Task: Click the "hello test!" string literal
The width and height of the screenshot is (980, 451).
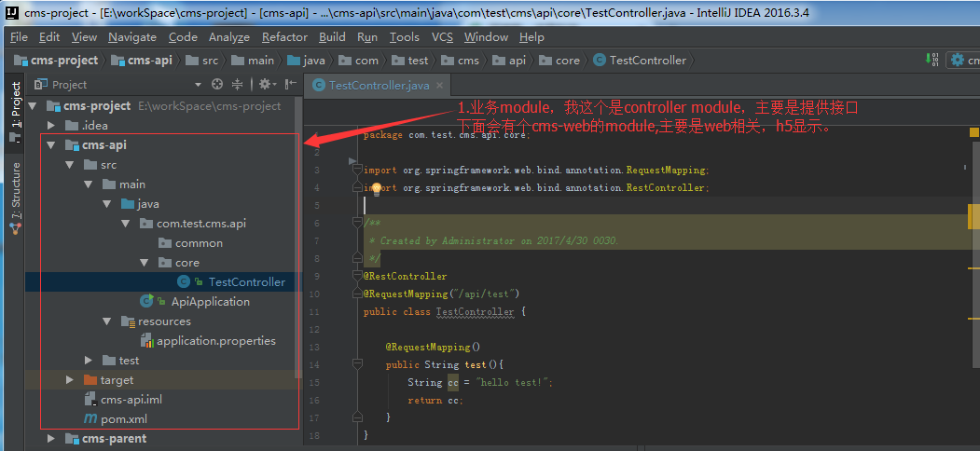Action: (513, 382)
